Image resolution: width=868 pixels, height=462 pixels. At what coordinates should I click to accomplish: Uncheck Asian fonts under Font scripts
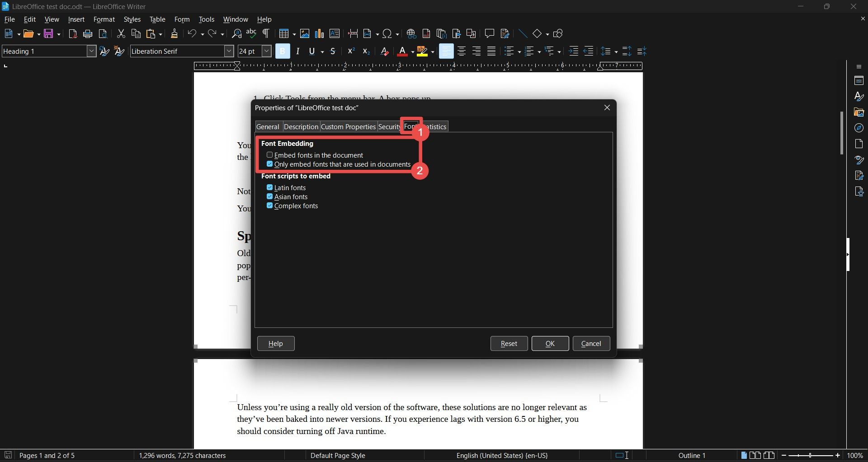coord(270,196)
